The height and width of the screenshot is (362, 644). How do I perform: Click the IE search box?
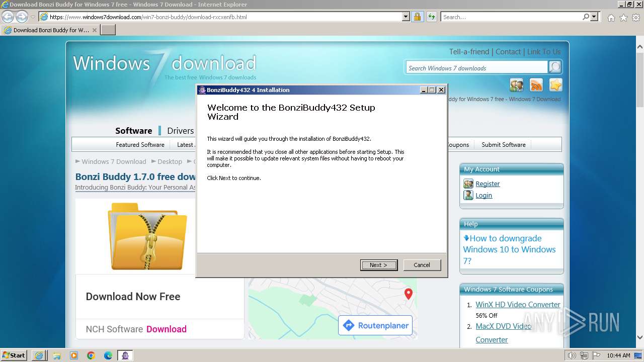point(512,17)
